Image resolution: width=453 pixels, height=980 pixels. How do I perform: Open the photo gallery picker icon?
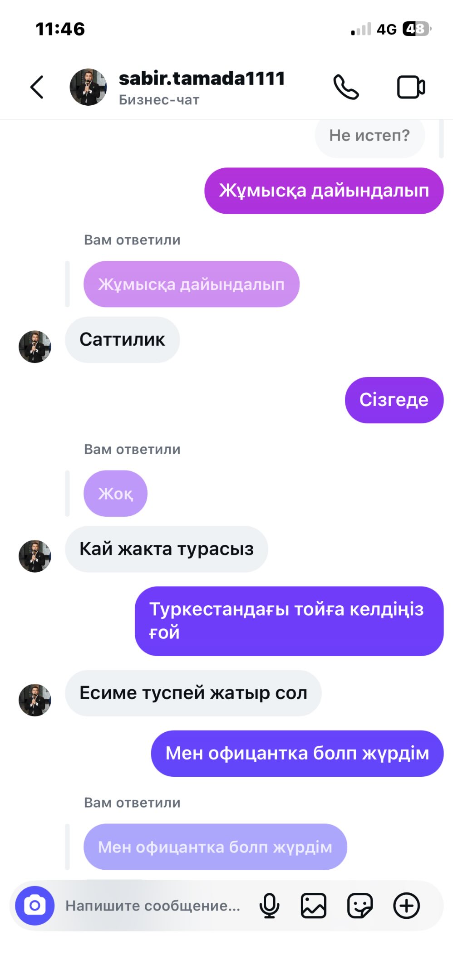314,906
